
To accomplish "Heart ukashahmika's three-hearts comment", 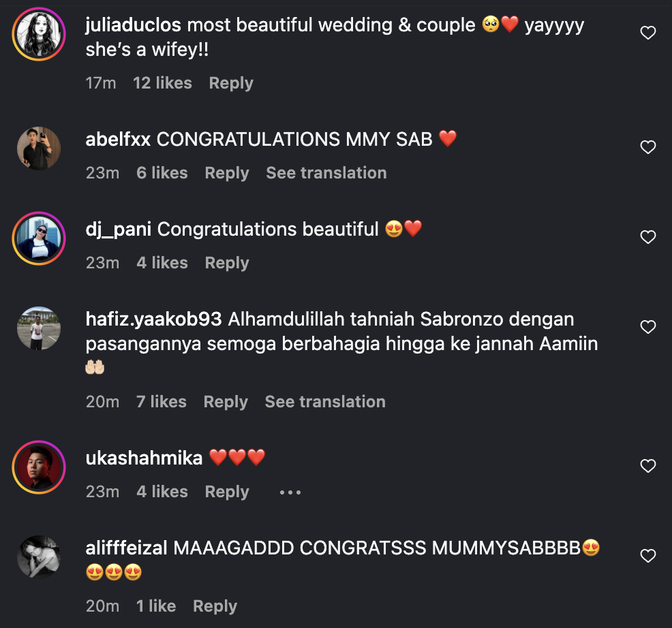I will (648, 466).
